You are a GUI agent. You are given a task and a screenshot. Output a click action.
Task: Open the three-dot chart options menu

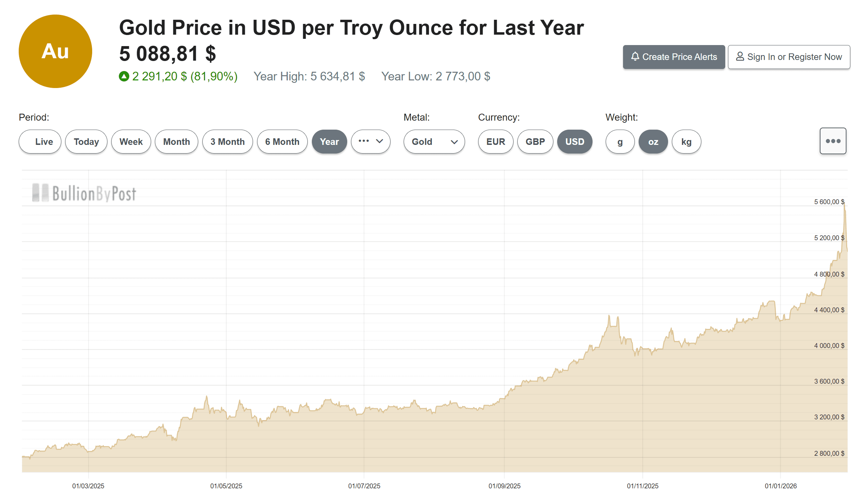coord(833,141)
